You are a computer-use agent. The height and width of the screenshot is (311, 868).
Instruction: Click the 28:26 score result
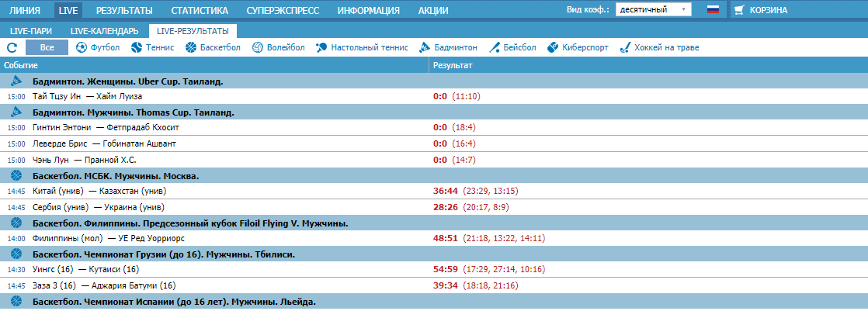click(446, 207)
